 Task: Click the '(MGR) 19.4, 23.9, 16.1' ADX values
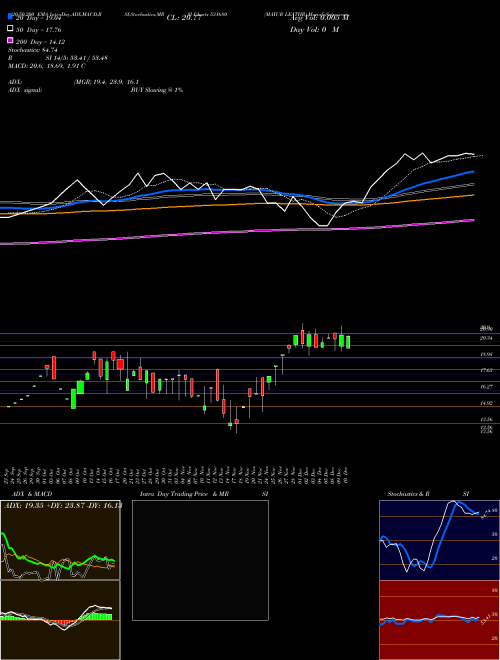pyautogui.click(x=106, y=82)
